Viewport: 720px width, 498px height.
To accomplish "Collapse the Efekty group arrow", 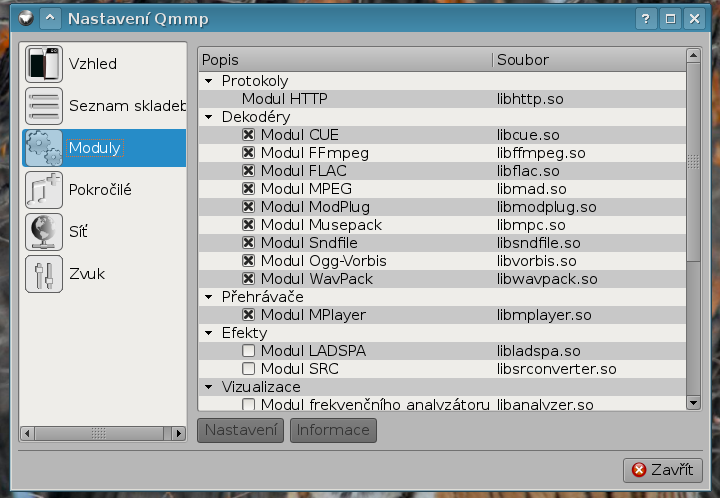I will [x=209, y=333].
